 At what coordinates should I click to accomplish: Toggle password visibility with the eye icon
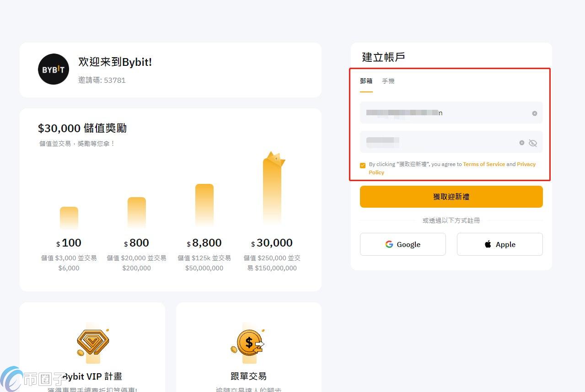click(x=532, y=143)
